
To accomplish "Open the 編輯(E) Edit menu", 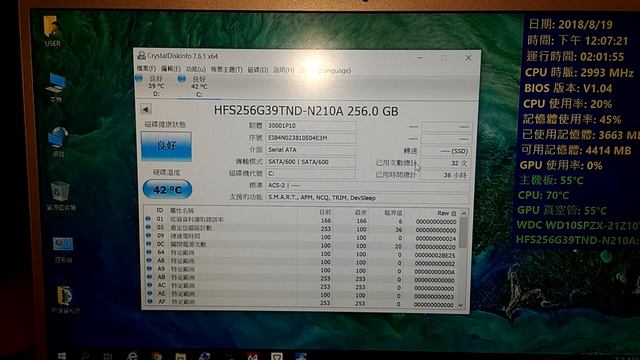I will (x=171, y=69).
